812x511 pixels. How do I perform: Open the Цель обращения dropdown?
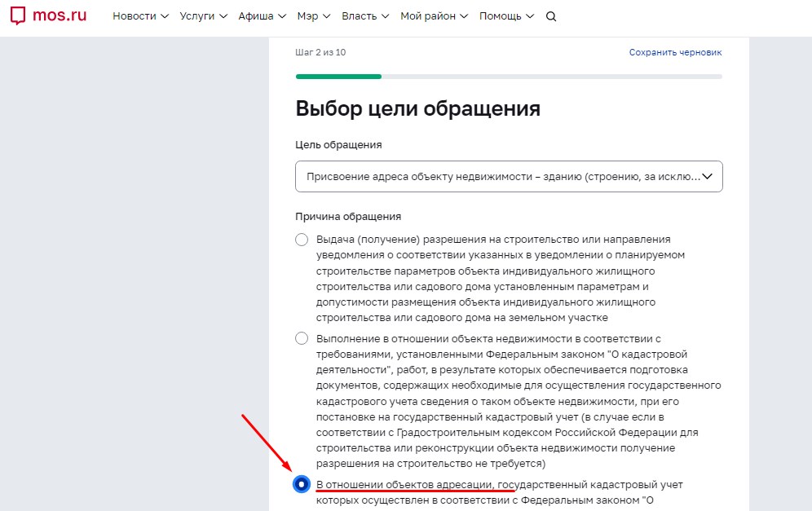coord(509,177)
